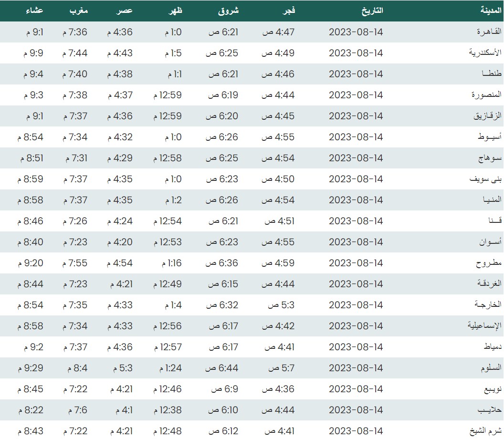Click the Fajr time 4:59 for مطروح
Viewport: 504px width, 440px height.
[x=279, y=263]
